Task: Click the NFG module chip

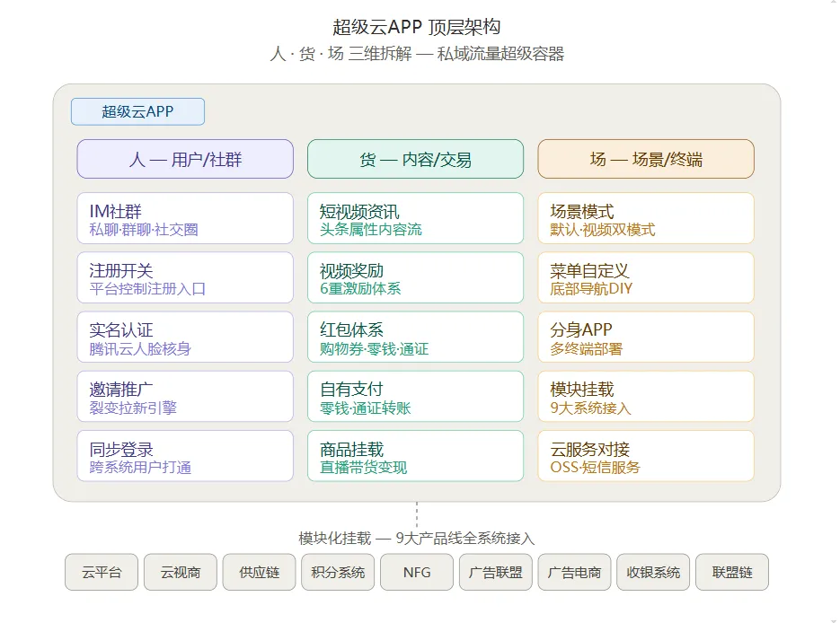Action: (417, 572)
